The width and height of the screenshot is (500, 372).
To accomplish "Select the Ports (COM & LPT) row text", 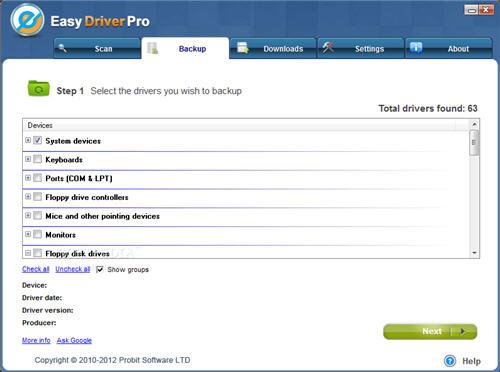I will 79,178.
